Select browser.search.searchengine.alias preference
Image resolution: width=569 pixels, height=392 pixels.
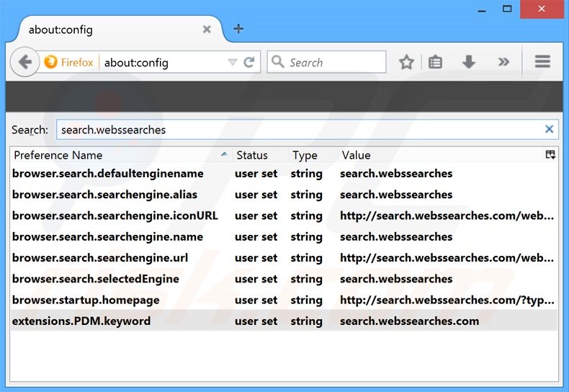(284, 195)
